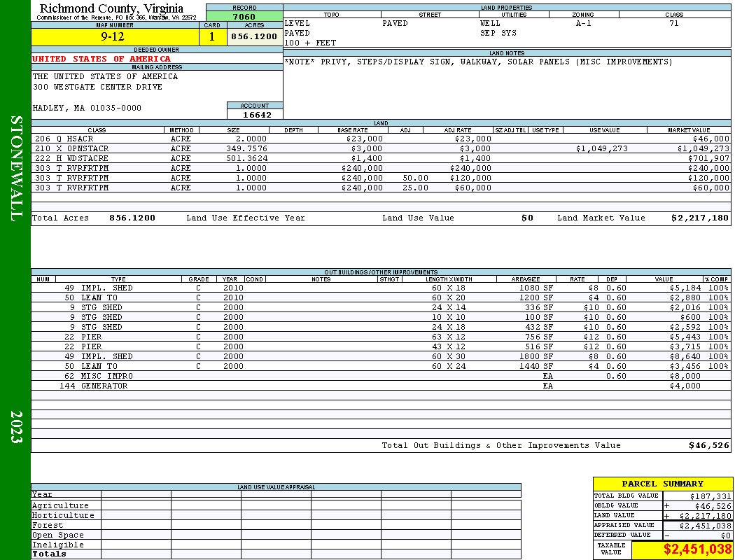
Task: Click total improvements value $46,526
Action: pyautogui.click(x=708, y=446)
